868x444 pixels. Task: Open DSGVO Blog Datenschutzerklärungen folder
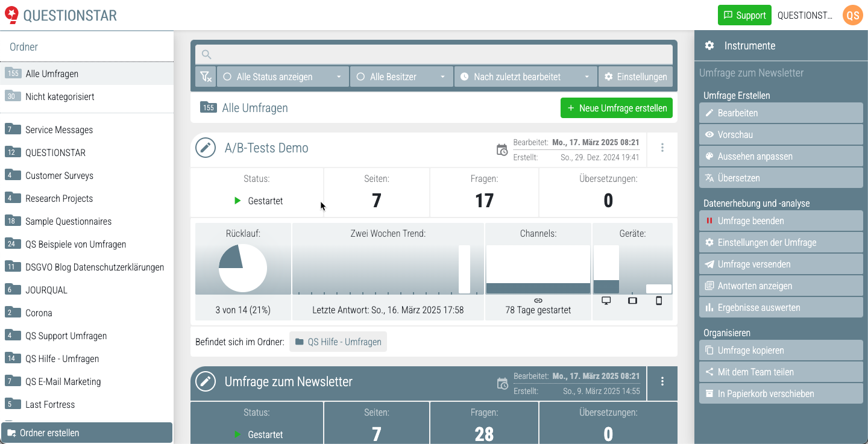(x=87, y=267)
